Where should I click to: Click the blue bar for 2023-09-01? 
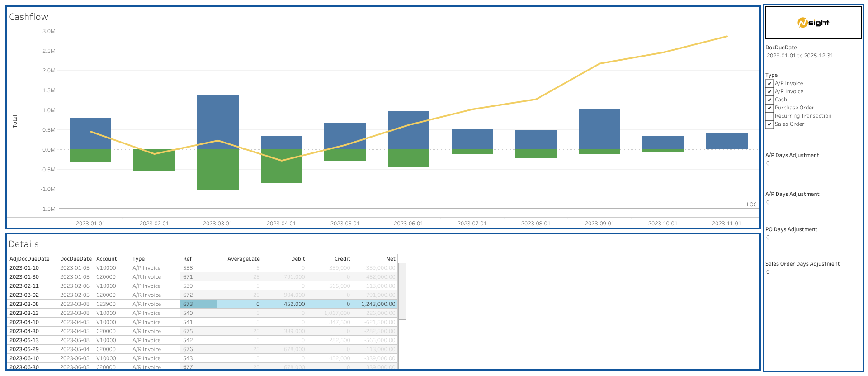[x=599, y=129]
